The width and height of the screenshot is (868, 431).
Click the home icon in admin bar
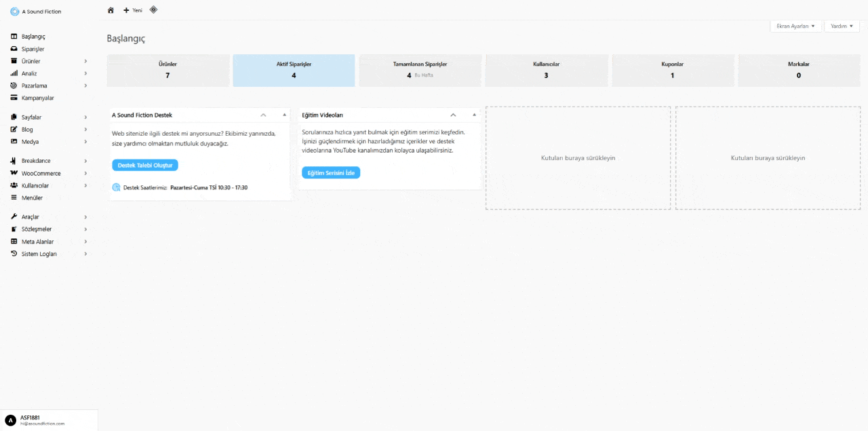coord(111,11)
